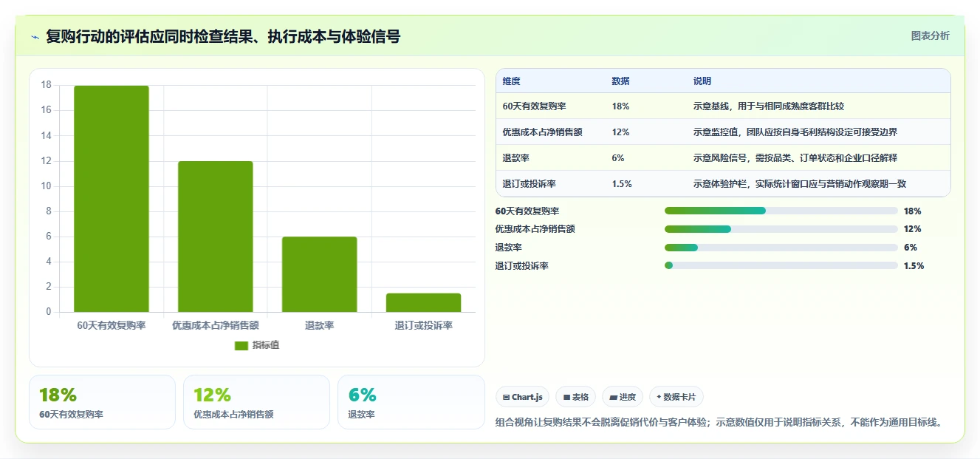Click the 退订或投诉率 bar in the chart
Viewport: 980px width, 459px height.
pos(424,302)
